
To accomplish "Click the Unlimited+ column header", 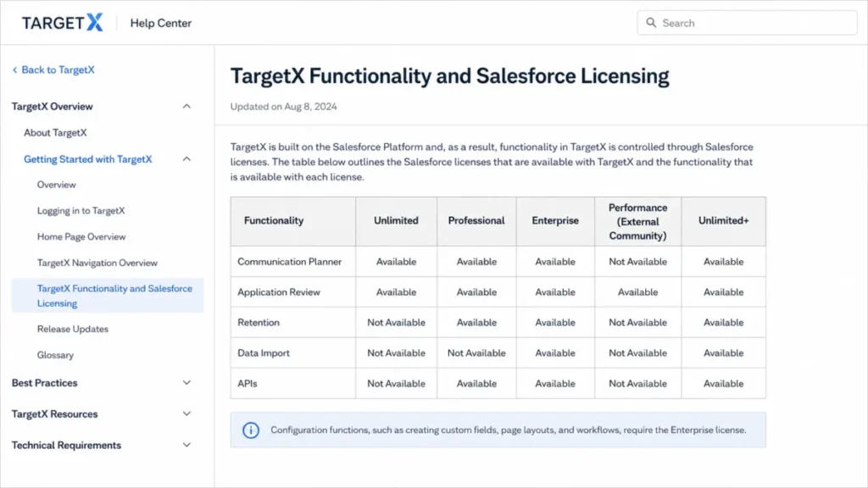I will [x=724, y=221].
